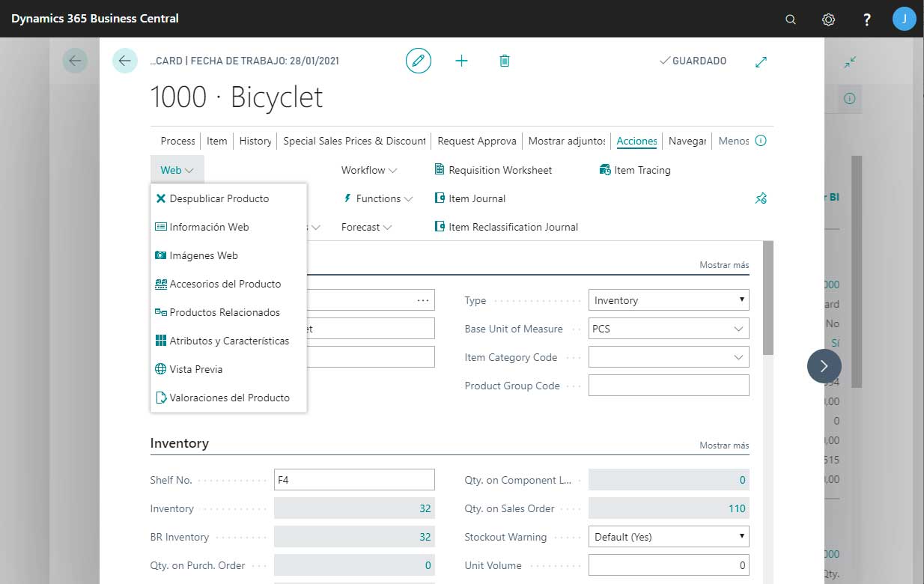Open the Stockout Warning dropdown
The image size is (924, 584).
point(668,537)
